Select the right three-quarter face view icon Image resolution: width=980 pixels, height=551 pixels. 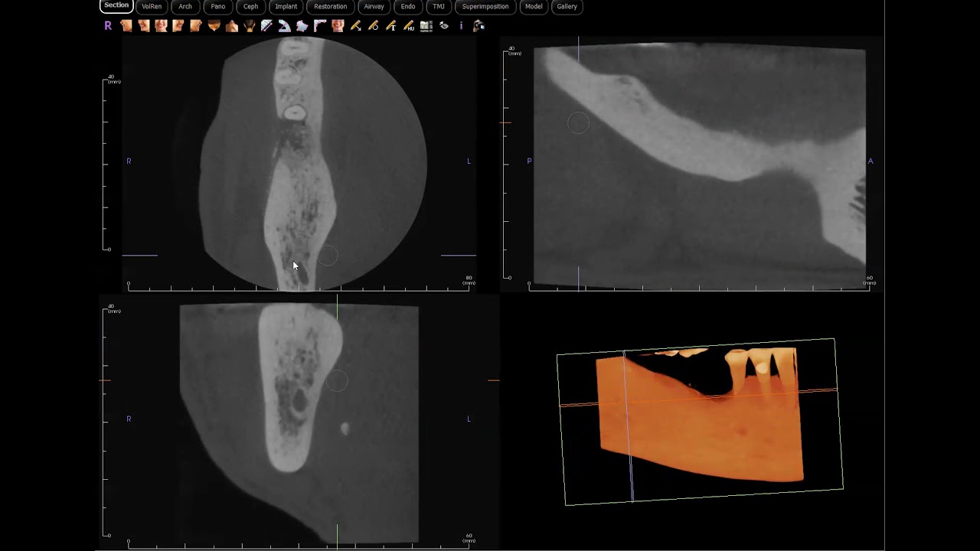[144, 25]
